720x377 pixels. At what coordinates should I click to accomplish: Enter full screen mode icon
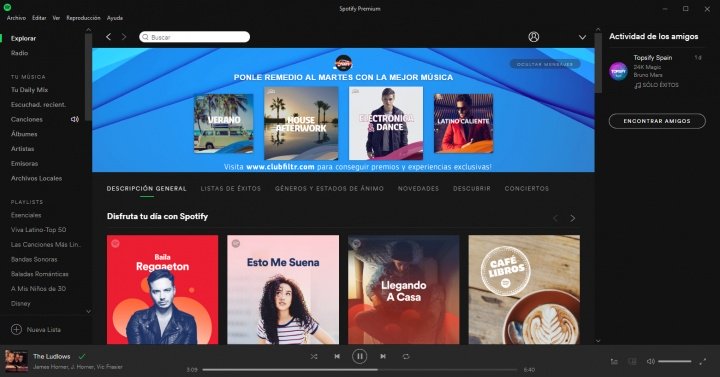[703, 362]
